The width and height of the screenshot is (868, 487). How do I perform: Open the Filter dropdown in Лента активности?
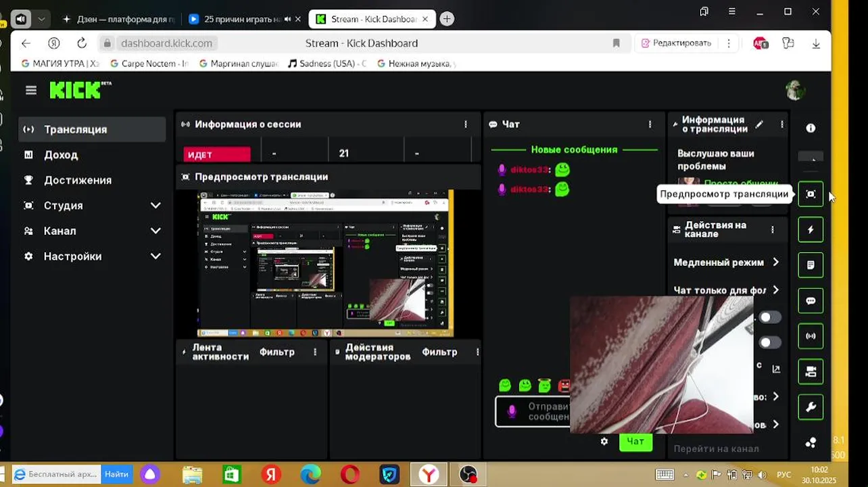pyautogui.click(x=277, y=352)
